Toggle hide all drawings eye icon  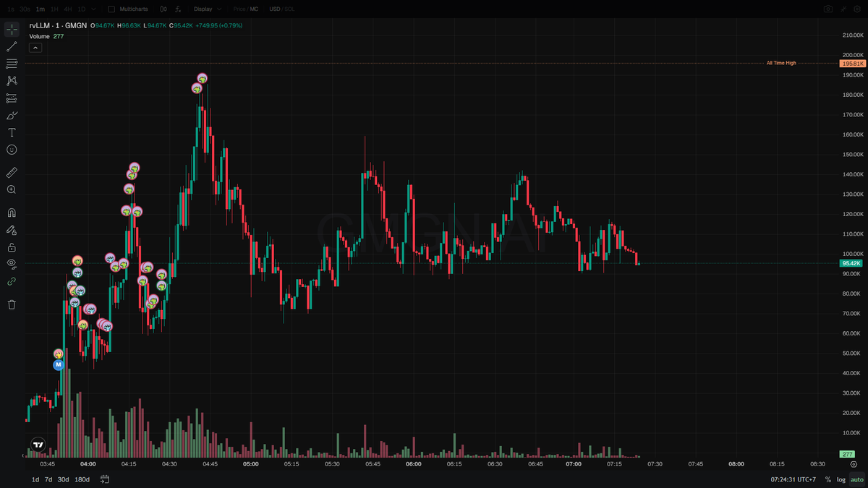coord(12,264)
